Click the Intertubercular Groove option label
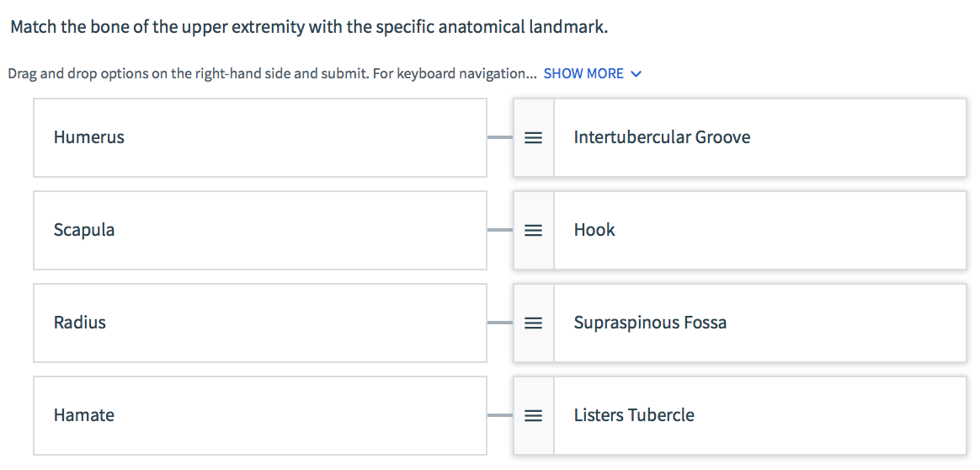This screenshot has width=980, height=470. coord(662,137)
